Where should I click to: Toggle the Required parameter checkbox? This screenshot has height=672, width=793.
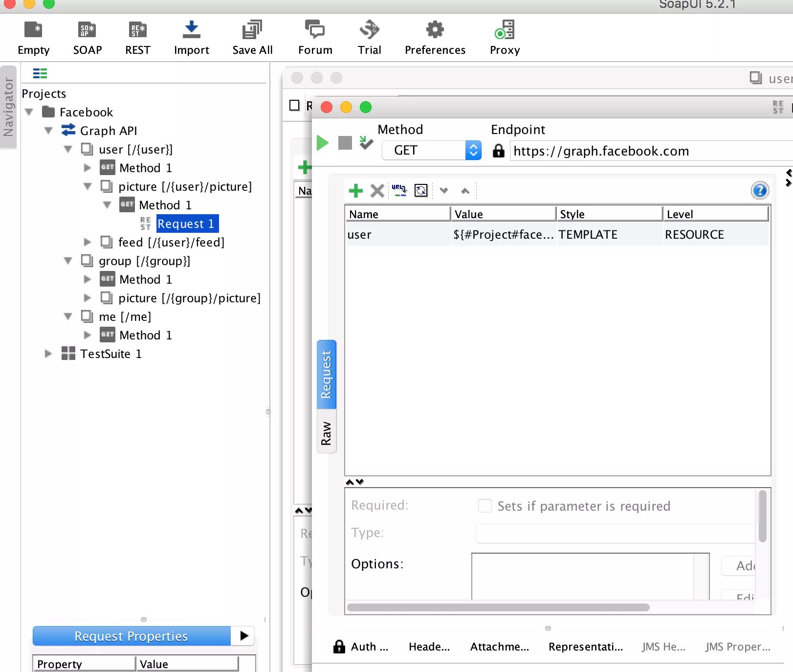tap(485, 506)
